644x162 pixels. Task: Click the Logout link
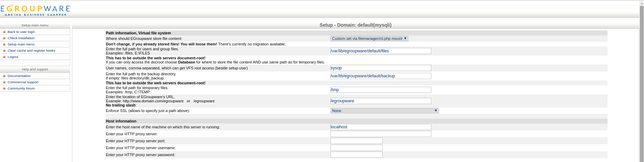pos(13,57)
